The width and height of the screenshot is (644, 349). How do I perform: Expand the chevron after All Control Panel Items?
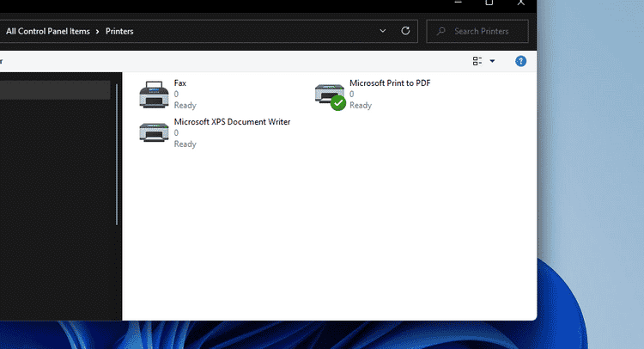pos(97,32)
